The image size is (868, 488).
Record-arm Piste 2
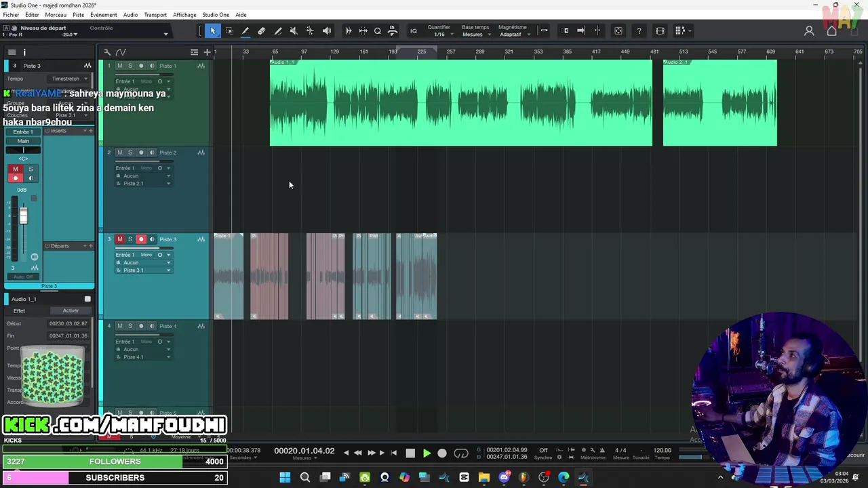(141, 152)
